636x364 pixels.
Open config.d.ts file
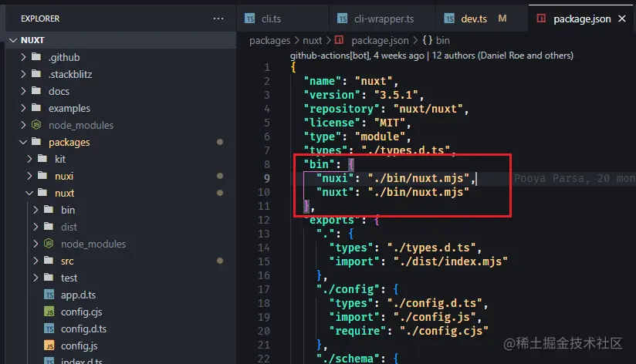pos(83,329)
